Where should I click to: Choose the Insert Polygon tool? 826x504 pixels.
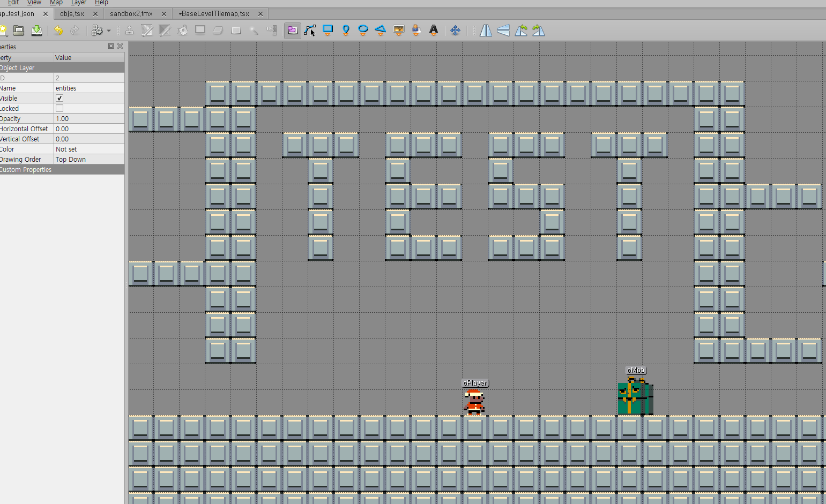click(381, 31)
